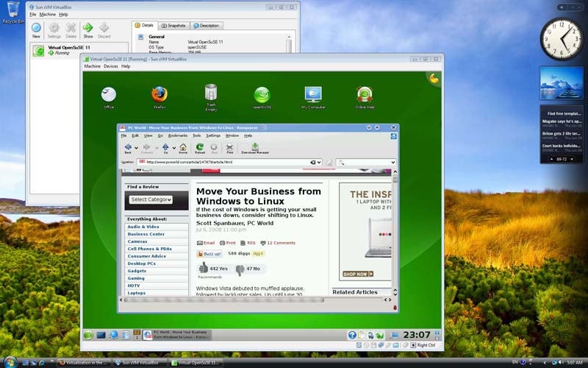
Task: Click the green Show arrow icon
Action: [x=88, y=27]
